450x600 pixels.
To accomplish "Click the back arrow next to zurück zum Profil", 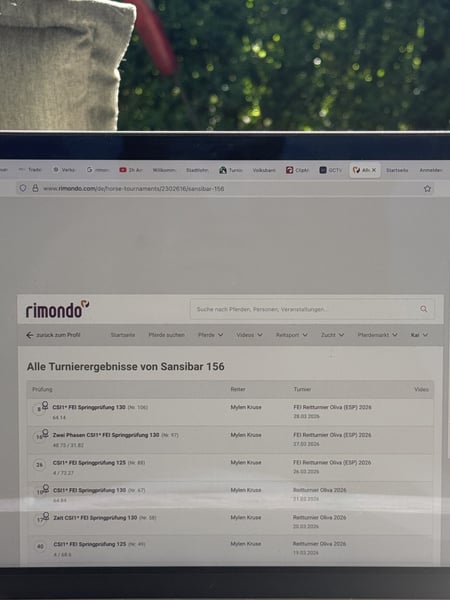I will click(x=29, y=335).
